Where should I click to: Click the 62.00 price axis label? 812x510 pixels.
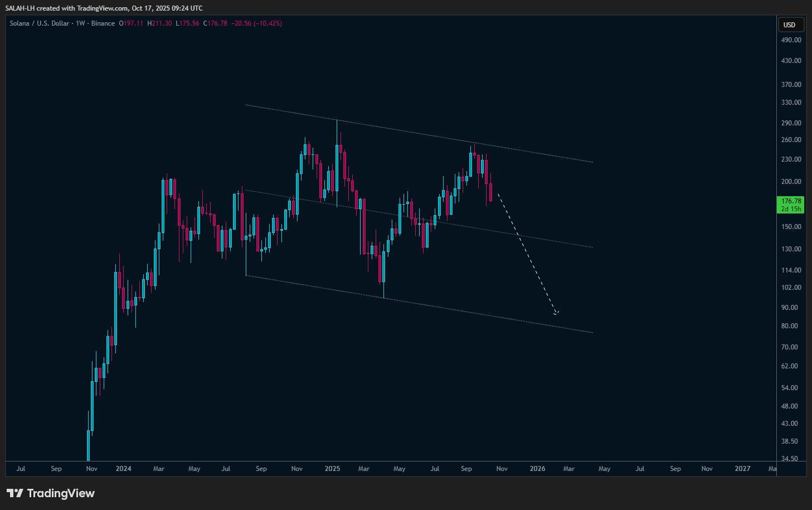point(790,366)
